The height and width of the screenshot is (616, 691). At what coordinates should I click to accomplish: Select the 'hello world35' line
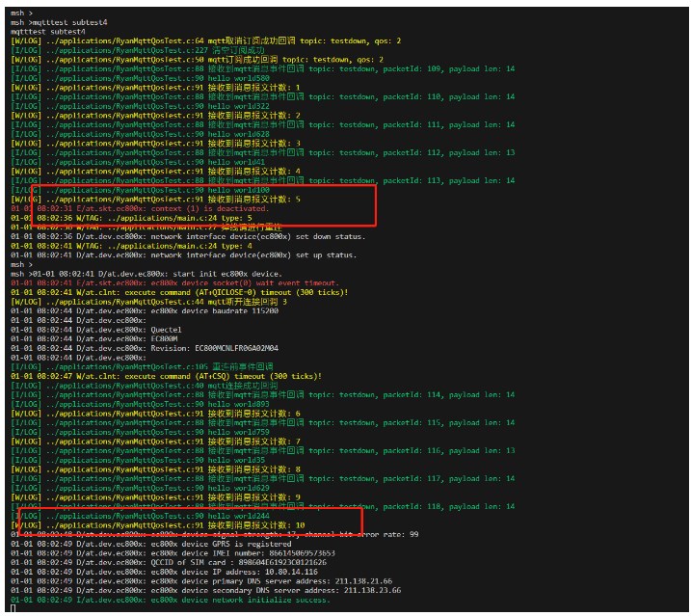[138, 460]
